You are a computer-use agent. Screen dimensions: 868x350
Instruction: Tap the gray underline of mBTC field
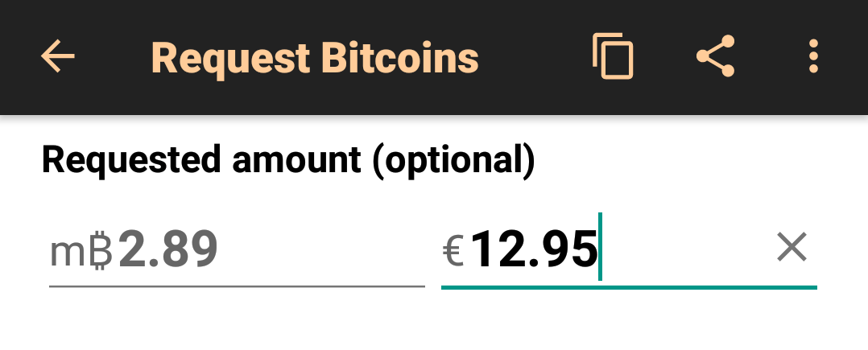237,286
